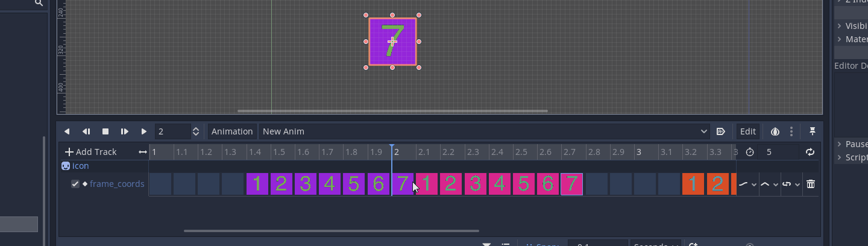Click the keyframe diamond beside frame_coords
This screenshot has width=868, height=246.
click(x=85, y=184)
